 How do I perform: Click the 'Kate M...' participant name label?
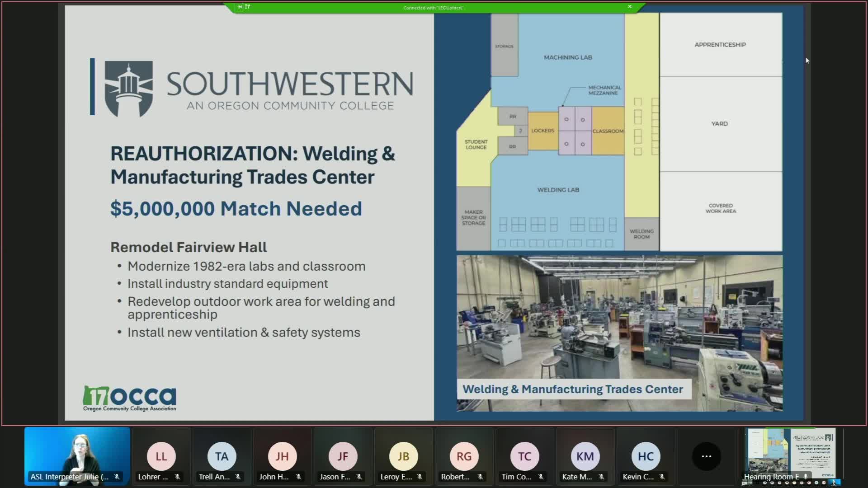pyautogui.click(x=577, y=477)
